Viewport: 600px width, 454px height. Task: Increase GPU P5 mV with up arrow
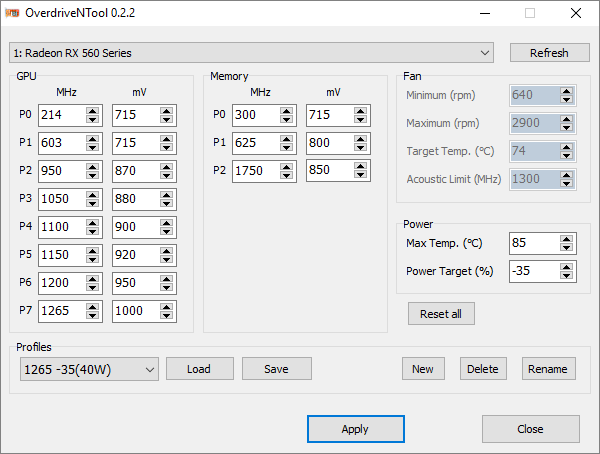click(x=166, y=251)
